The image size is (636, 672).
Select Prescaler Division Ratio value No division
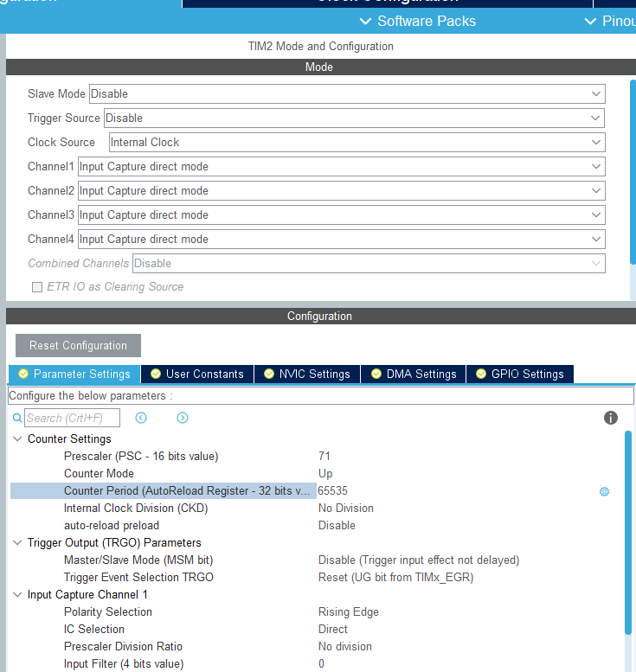point(344,646)
